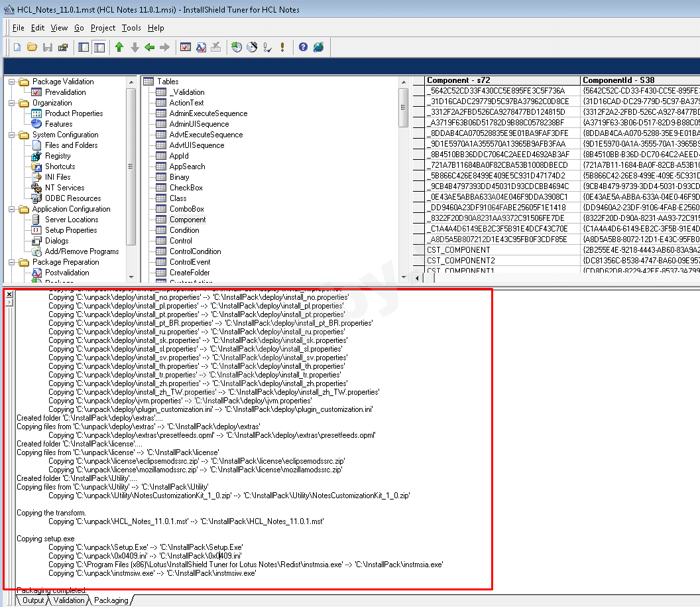This screenshot has height=607, width=700.
Task: Select the Component table in list
Action: (x=187, y=220)
